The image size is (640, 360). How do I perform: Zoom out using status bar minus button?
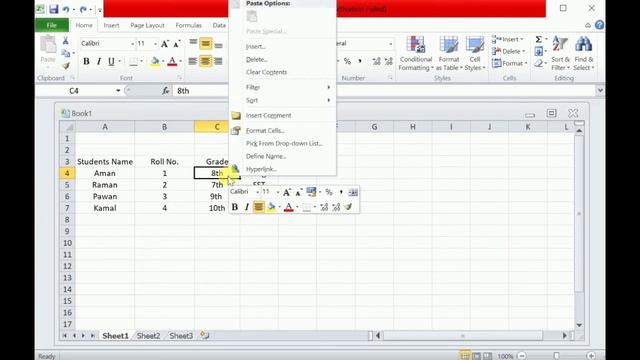[522, 356]
